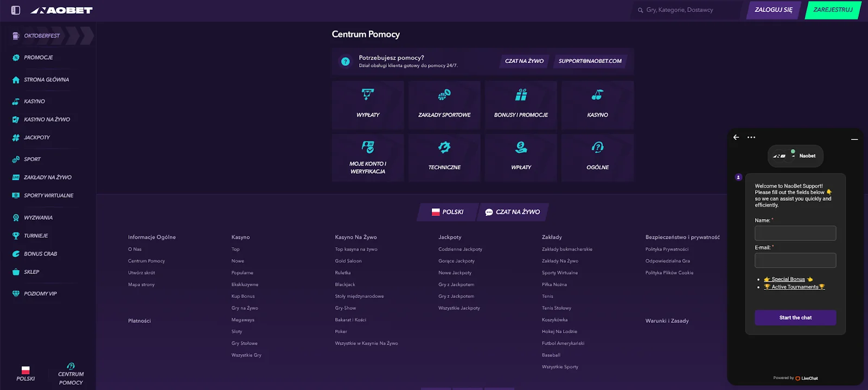The image size is (868, 390).
Task: Click chat widget back arrow
Action: pyautogui.click(x=736, y=137)
